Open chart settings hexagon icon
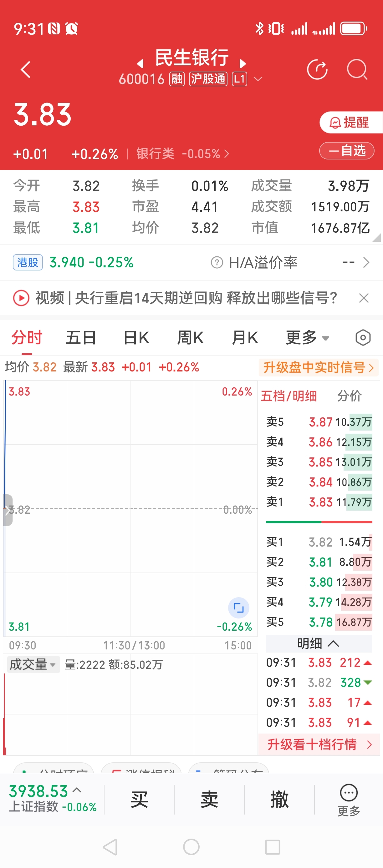The height and width of the screenshot is (868, 383). [363, 338]
